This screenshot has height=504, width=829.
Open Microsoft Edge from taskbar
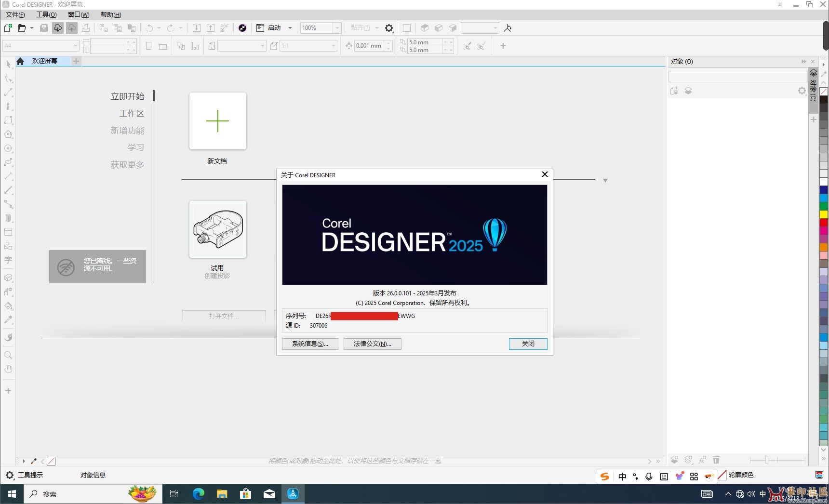tap(199, 494)
